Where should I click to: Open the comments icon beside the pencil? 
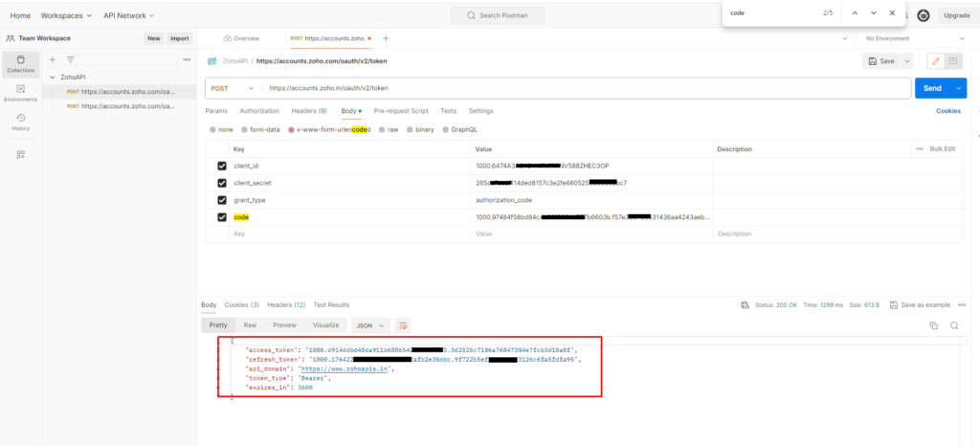(x=953, y=60)
